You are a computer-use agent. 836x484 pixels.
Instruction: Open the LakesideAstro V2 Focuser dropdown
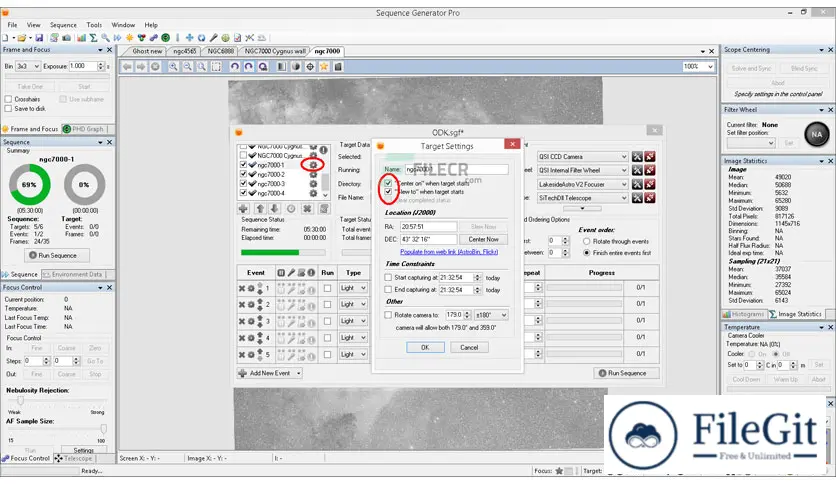tap(582, 184)
